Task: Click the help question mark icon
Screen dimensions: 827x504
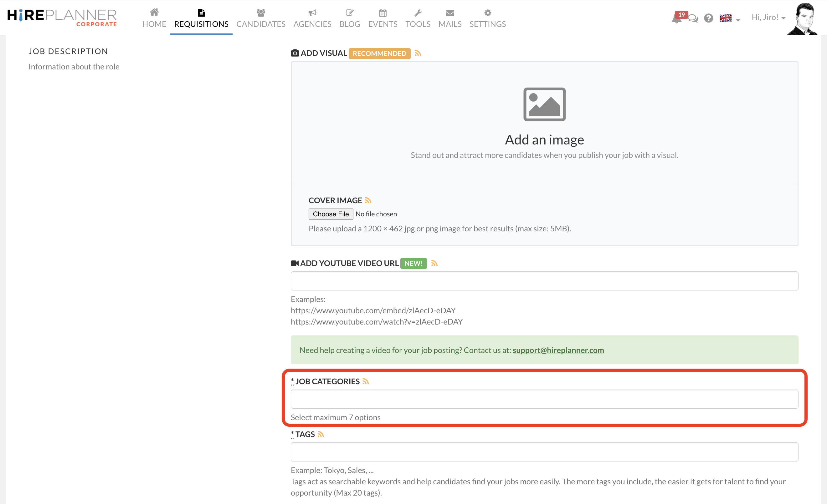Action: [708, 18]
